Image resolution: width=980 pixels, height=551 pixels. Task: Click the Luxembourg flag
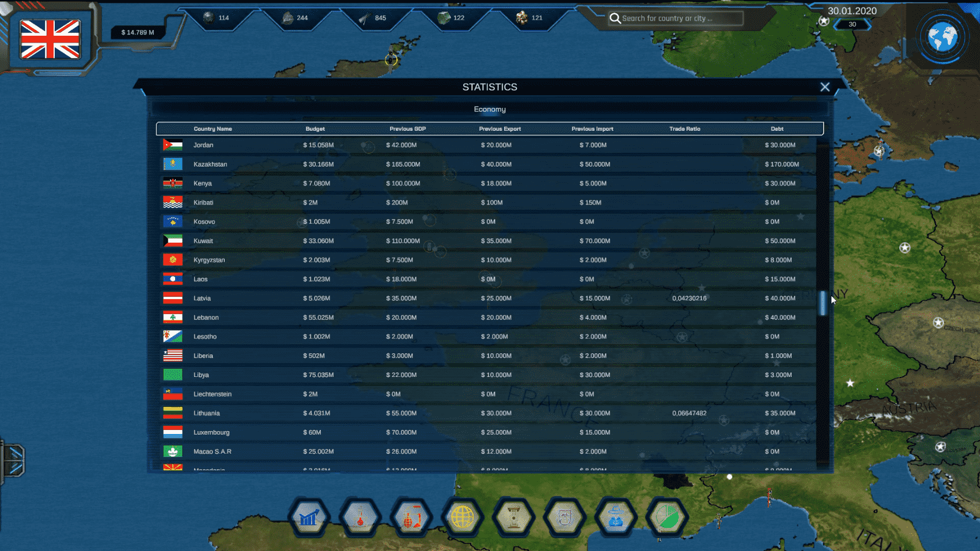173,432
